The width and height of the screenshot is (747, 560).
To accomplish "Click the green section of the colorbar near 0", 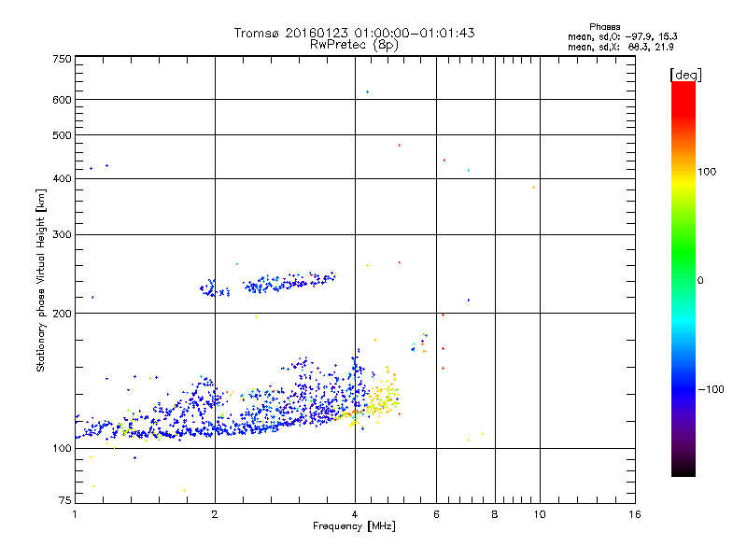I will pyautogui.click(x=684, y=267).
